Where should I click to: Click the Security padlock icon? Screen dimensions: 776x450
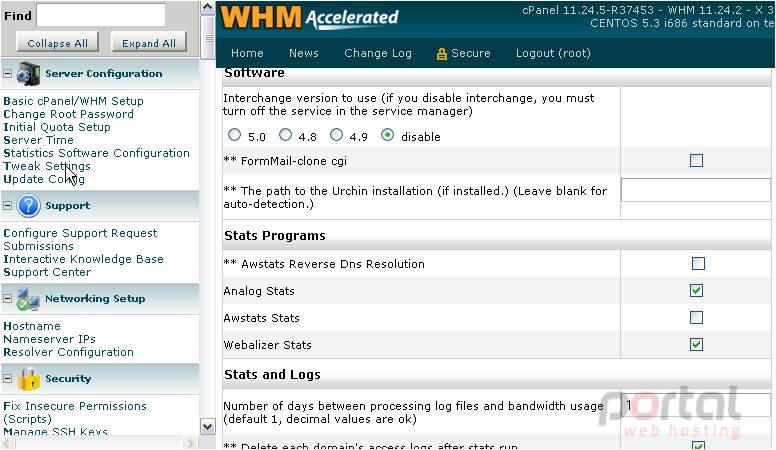[x=29, y=379]
